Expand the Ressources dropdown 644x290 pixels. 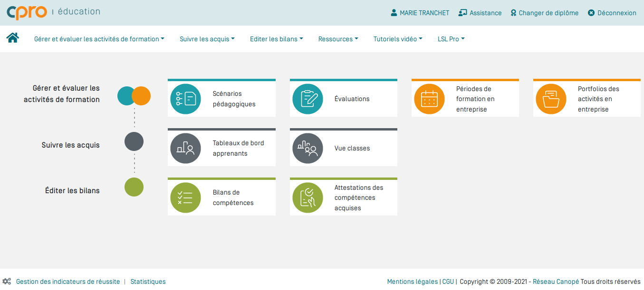(338, 39)
